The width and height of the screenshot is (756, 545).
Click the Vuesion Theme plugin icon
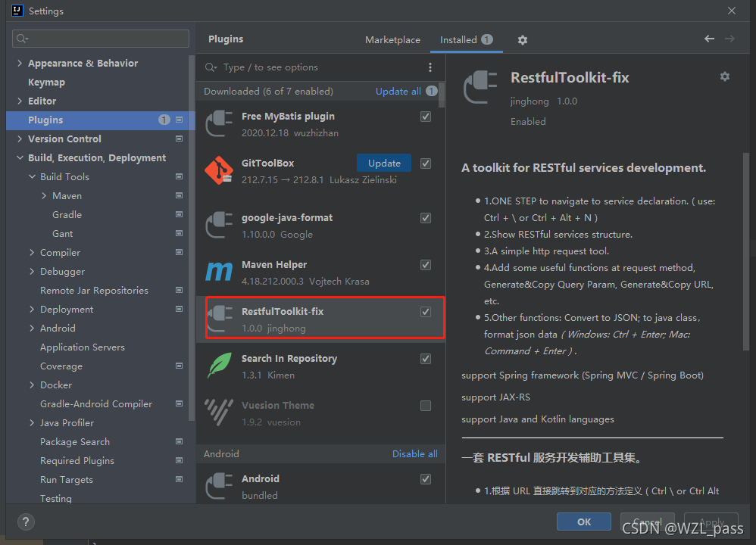point(220,413)
